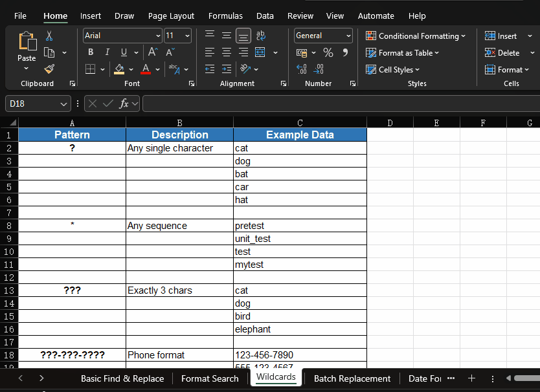Select column B header
The height and width of the screenshot is (392, 540).
(179, 122)
